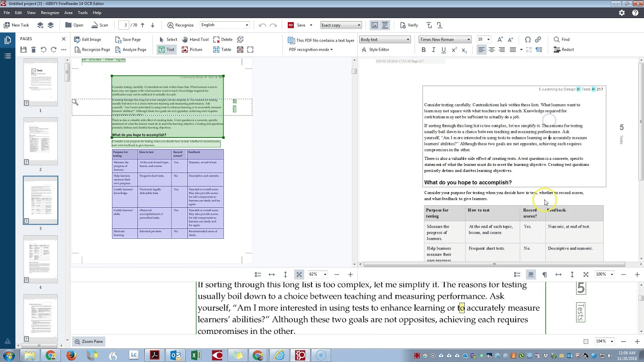Save pages icon in Pages panel

tap(23, 50)
